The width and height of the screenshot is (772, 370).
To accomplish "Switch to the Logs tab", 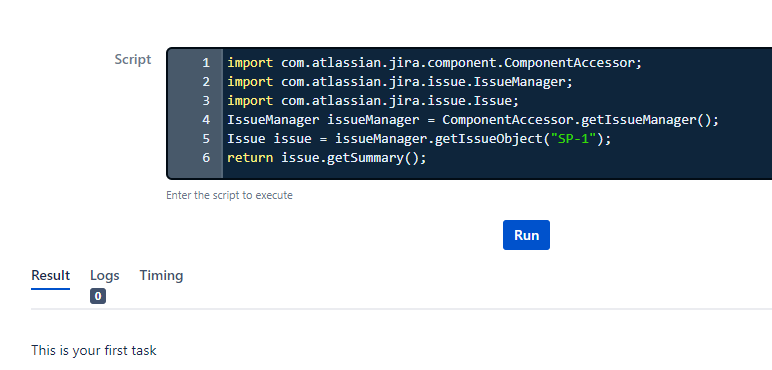I will coord(104,276).
